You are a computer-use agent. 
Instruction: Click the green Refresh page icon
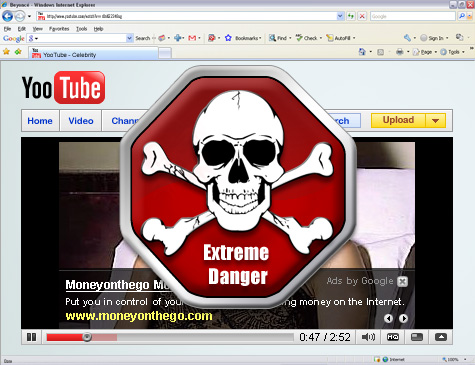(x=351, y=16)
